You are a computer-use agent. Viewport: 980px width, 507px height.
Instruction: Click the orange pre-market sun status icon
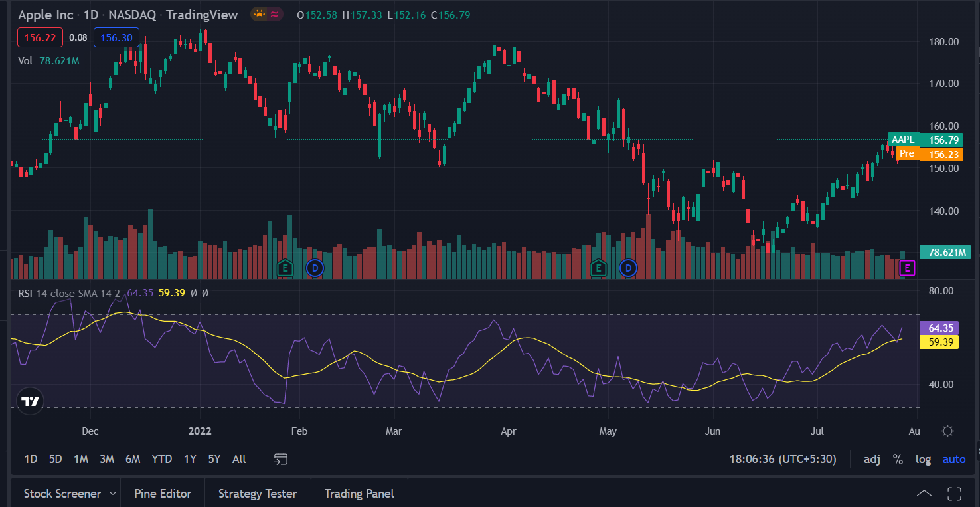tap(259, 15)
